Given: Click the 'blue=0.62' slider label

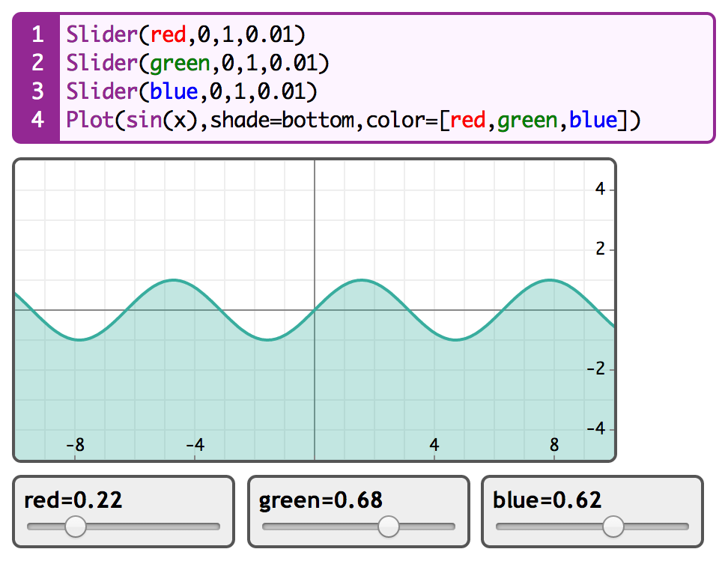Looking at the screenshot, I should tap(547, 500).
